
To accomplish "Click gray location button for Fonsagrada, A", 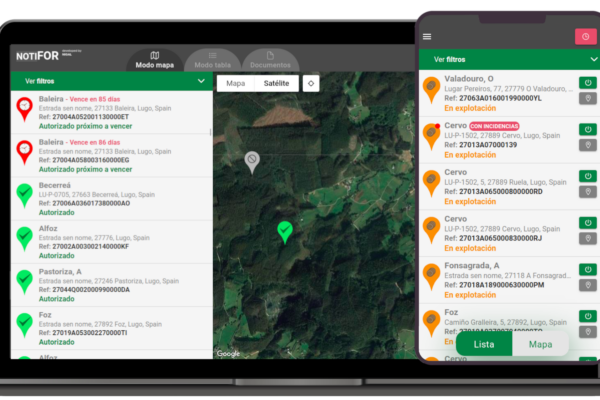I will (x=588, y=285).
